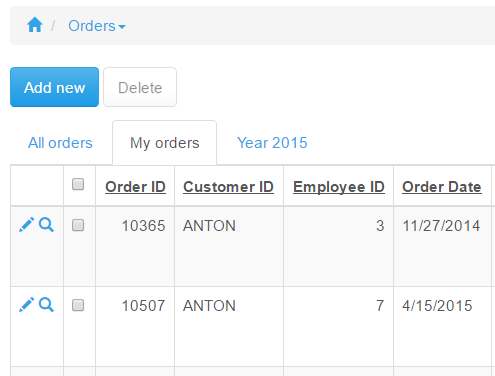The width and height of the screenshot is (495, 376).
Task: View order 10507 with magnifier icon
Action: [x=46, y=305]
